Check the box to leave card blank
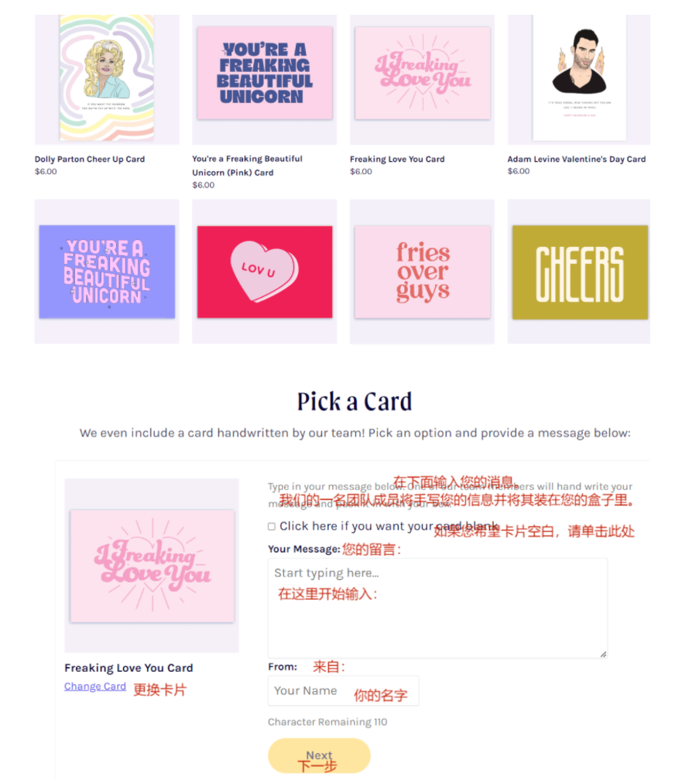Viewport: 682px width, 784px height. 272,526
